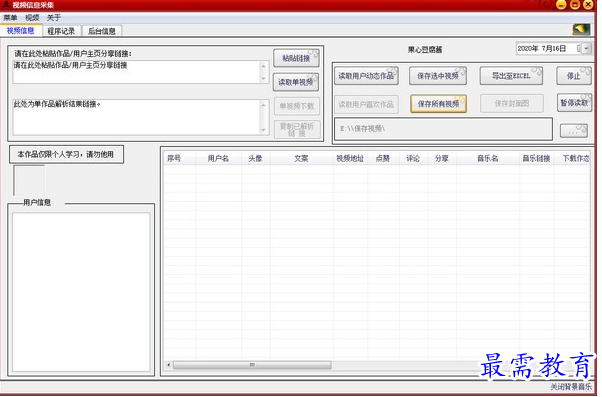The width and height of the screenshot is (602, 397).
Task: Click the flag icon at top right
Action: click(x=581, y=30)
